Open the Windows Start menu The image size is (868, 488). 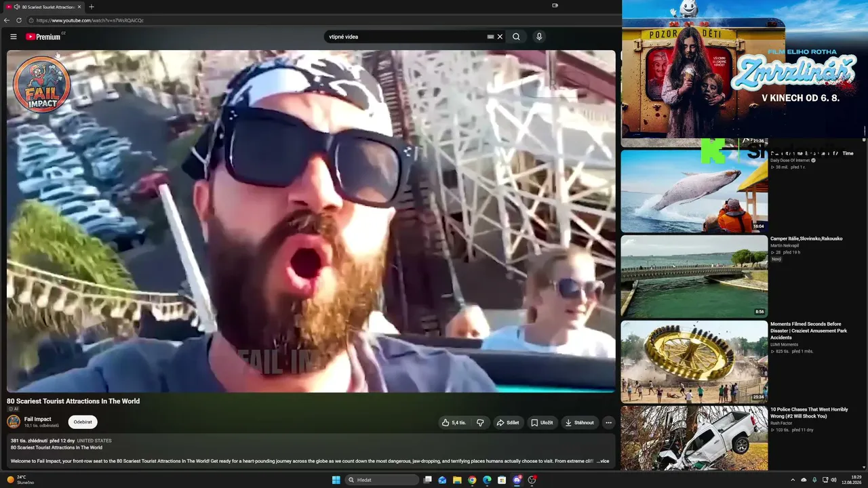336,480
